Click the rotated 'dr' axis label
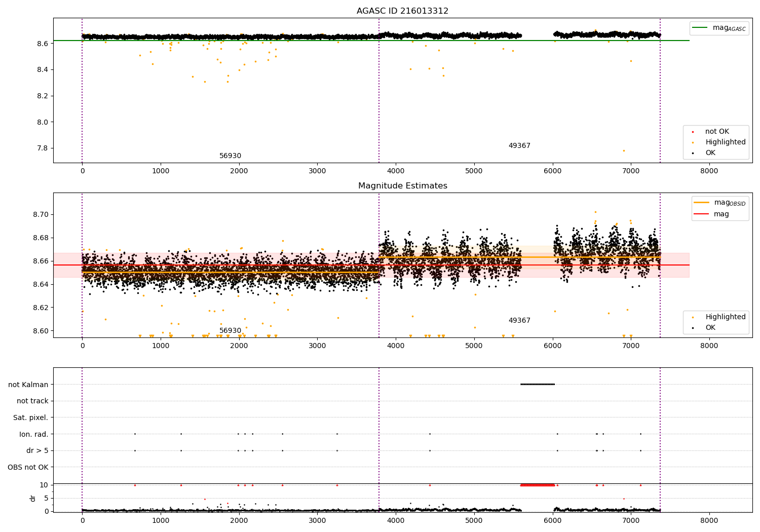This screenshot has width=760, height=532. (x=33, y=498)
